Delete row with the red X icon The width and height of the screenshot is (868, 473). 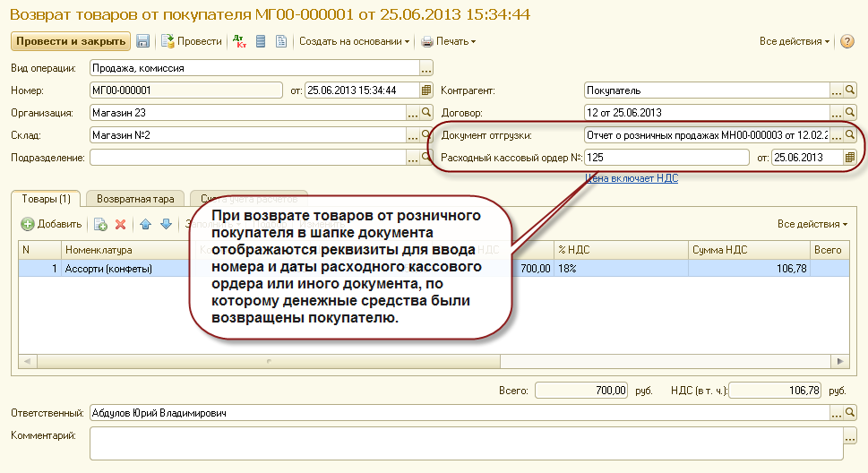pyautogui.click(x=120, y=224)
